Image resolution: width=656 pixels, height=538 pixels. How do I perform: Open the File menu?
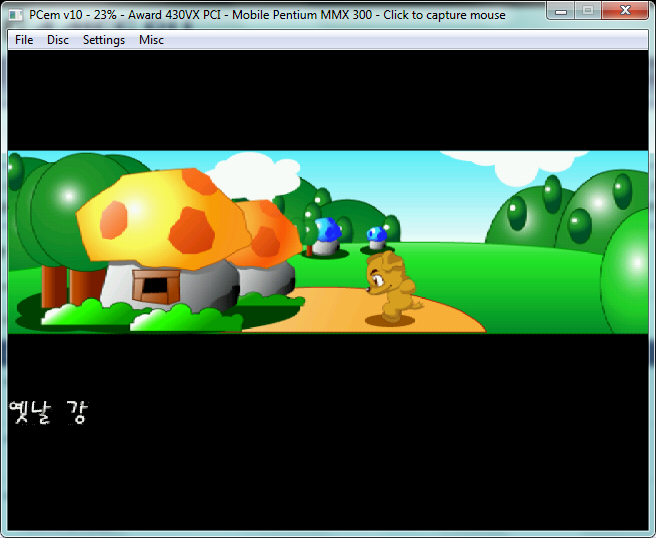(24, 40)
